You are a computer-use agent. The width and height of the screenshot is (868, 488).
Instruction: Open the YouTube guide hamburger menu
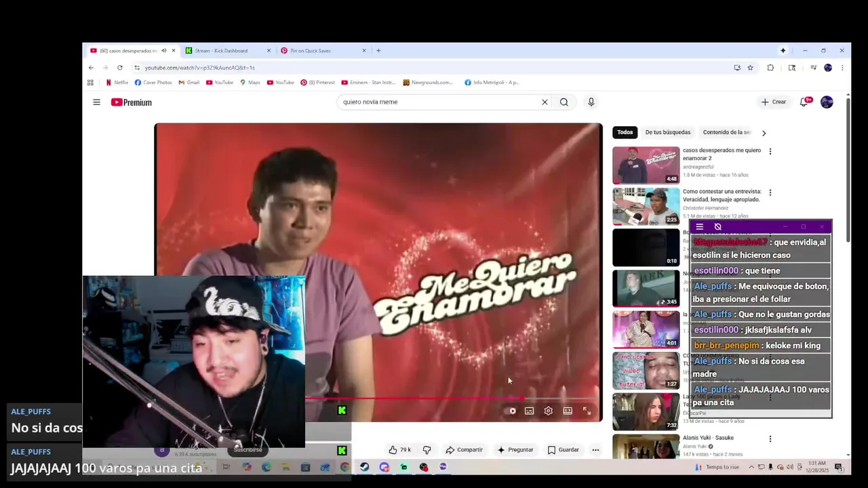[96, 102]
